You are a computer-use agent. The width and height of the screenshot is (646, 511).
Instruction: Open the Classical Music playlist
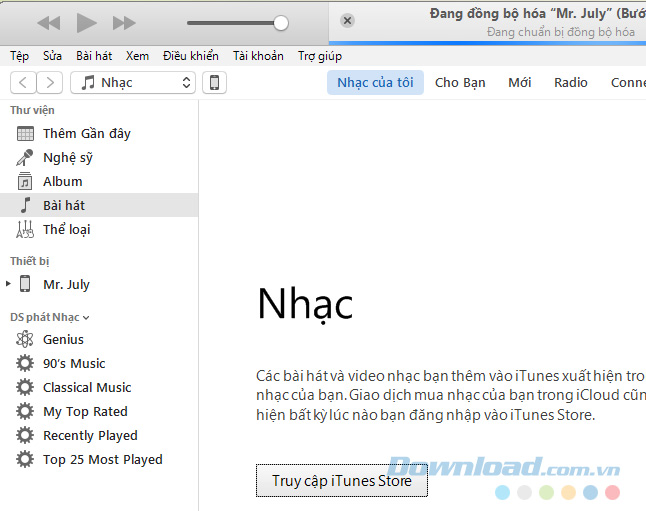click(x=99, y=387)
